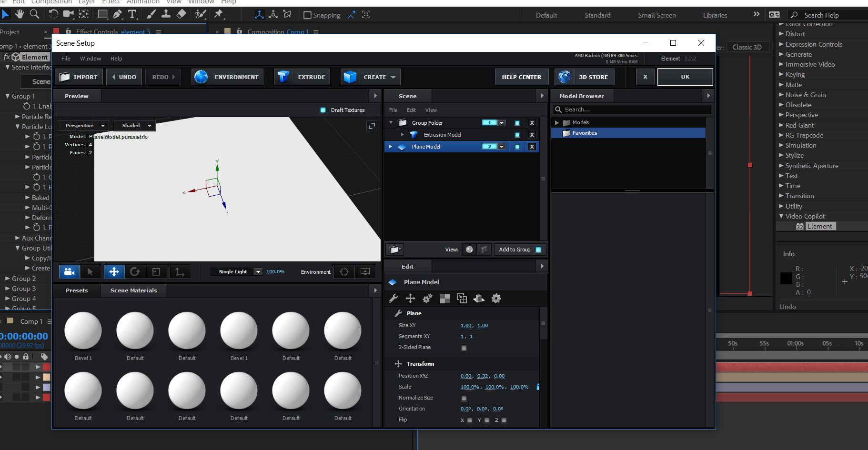Toggle the Flip X checkbox

[470, 420]
